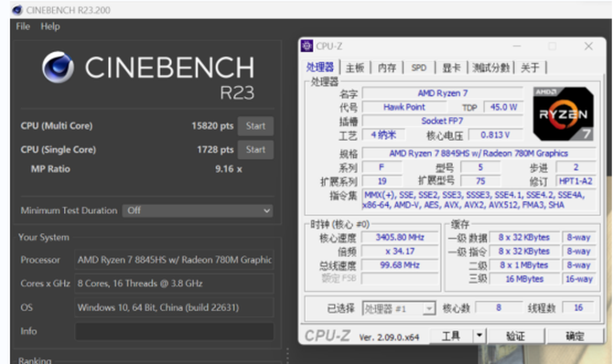Click the L3 cache 16 MBytes value
The height and width of the screenshot is (364, 613).
pos(524,279)
